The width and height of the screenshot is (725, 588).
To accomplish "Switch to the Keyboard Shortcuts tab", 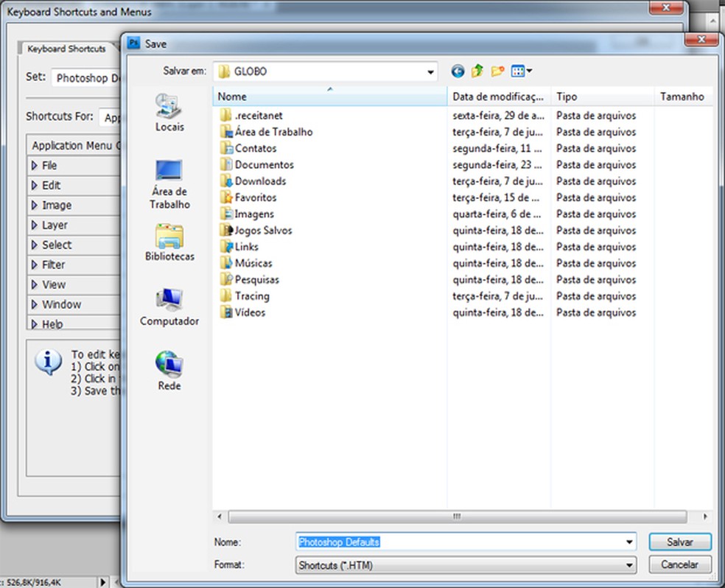I will 66,49.
